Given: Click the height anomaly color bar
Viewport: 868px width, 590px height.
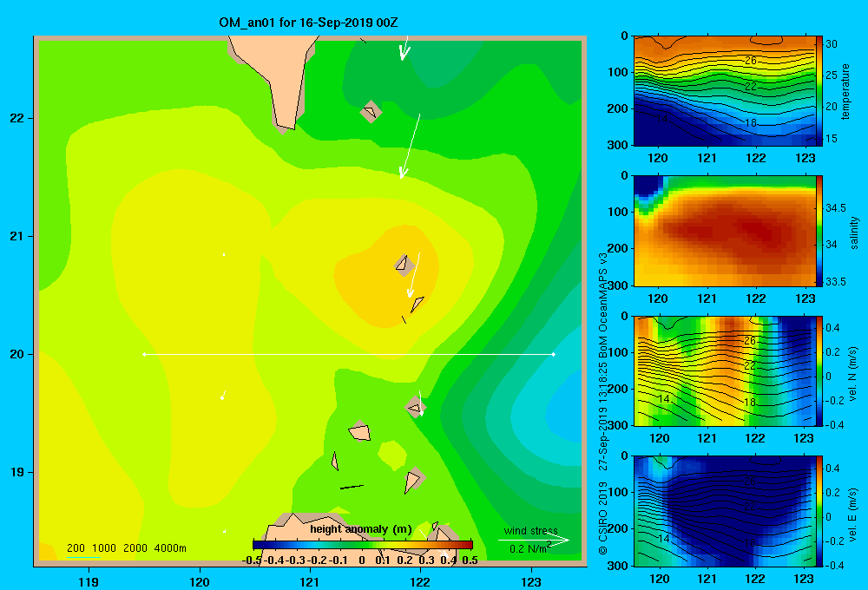Looking at the screenshot, I should [x=363, y=545].
